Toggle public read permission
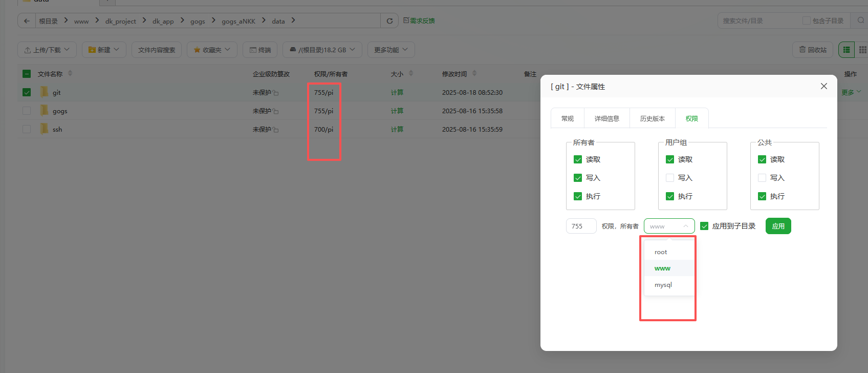The height and width of the screenshot is (373, 868). (762, 159)
